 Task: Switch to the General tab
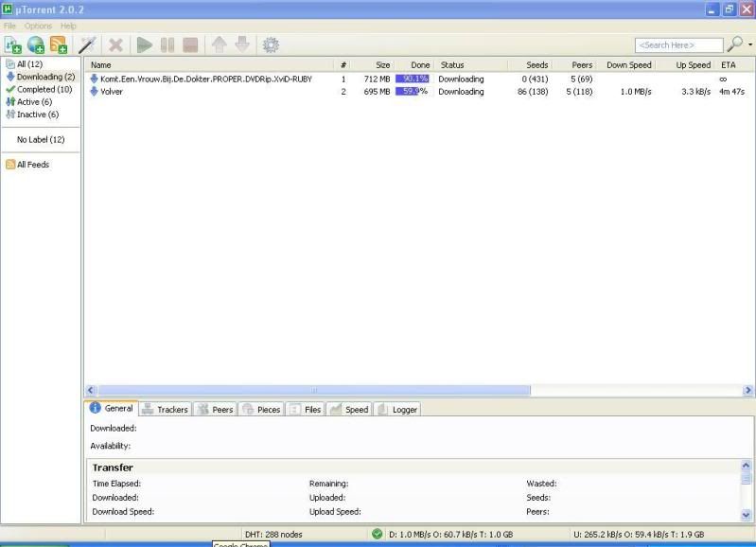[x=112, y=409]
